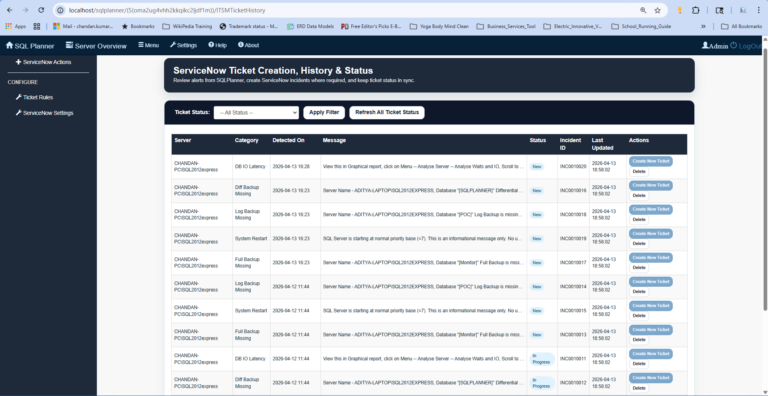Screen dimensions: 768x396
Task: Open Ticket Rules in the sidebar
Action: tap(34, 98)
